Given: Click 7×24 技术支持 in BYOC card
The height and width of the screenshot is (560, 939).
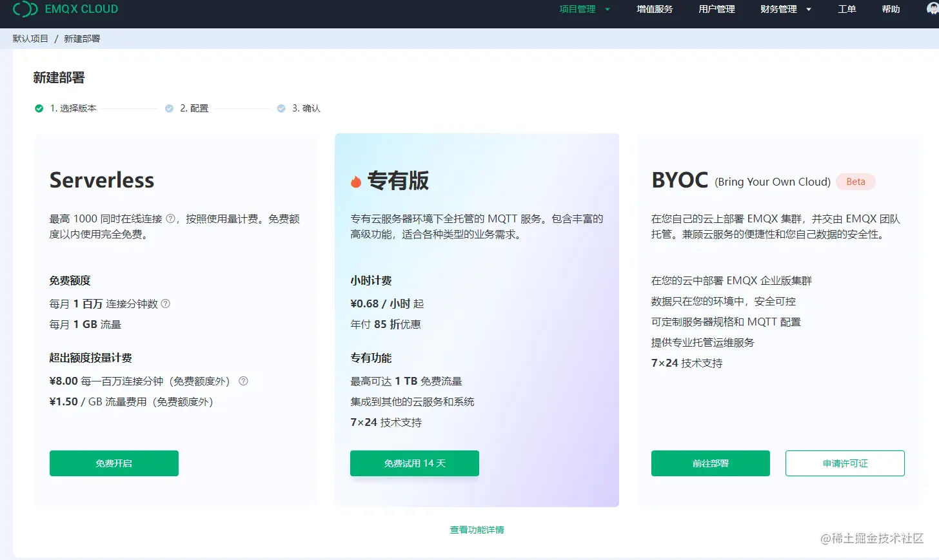Looking at the screenshot, I should [x=687, y=363].
